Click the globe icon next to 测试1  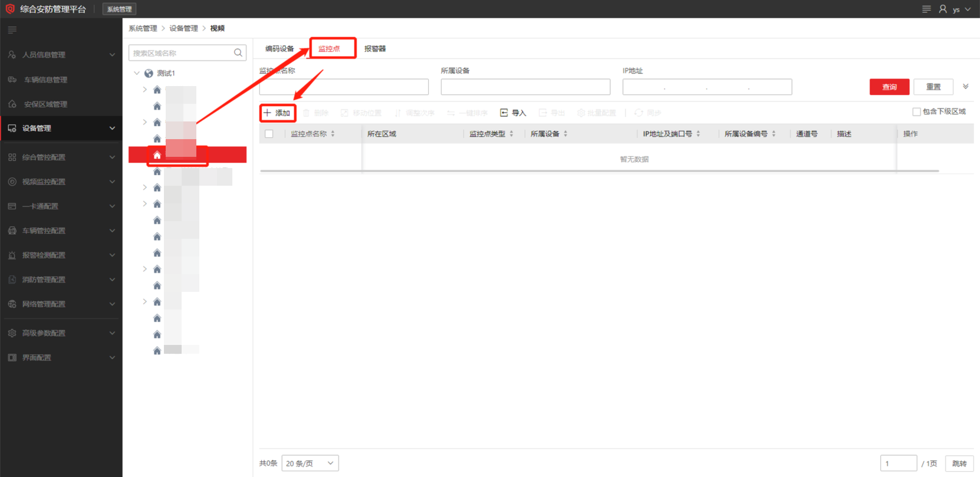point(149,73)
